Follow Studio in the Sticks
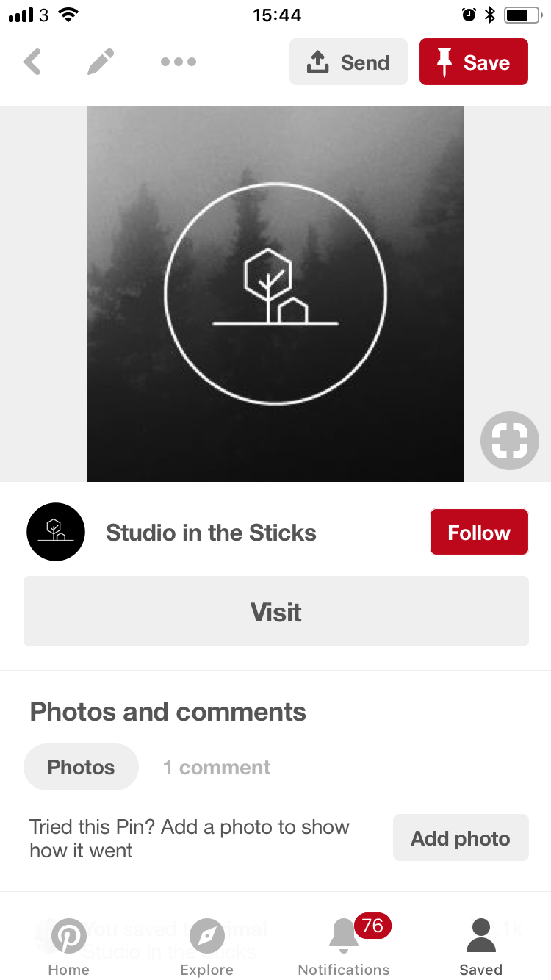This screenshot has height=980, width=551. pos(479,532)
